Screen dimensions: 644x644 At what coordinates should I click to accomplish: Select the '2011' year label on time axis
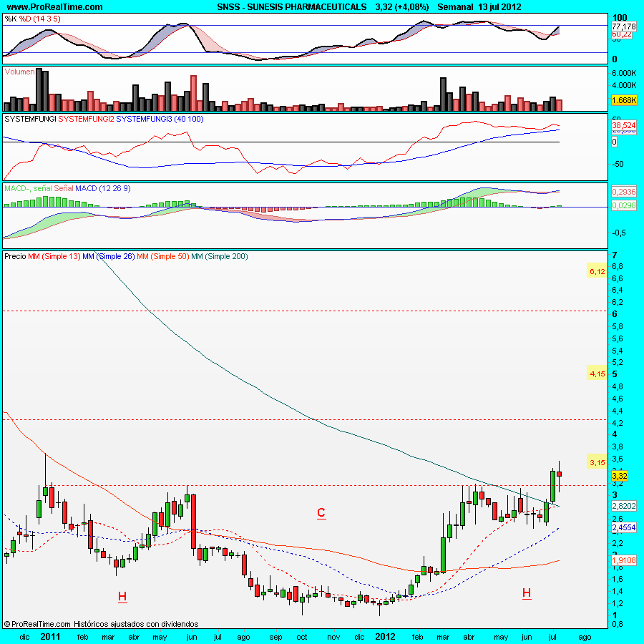point(50,637)
